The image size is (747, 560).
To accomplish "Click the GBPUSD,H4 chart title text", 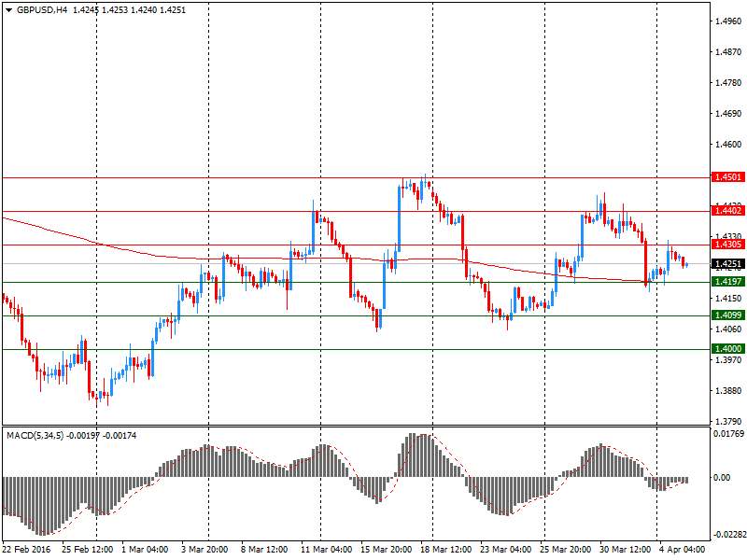I will (x=42, y=10).
